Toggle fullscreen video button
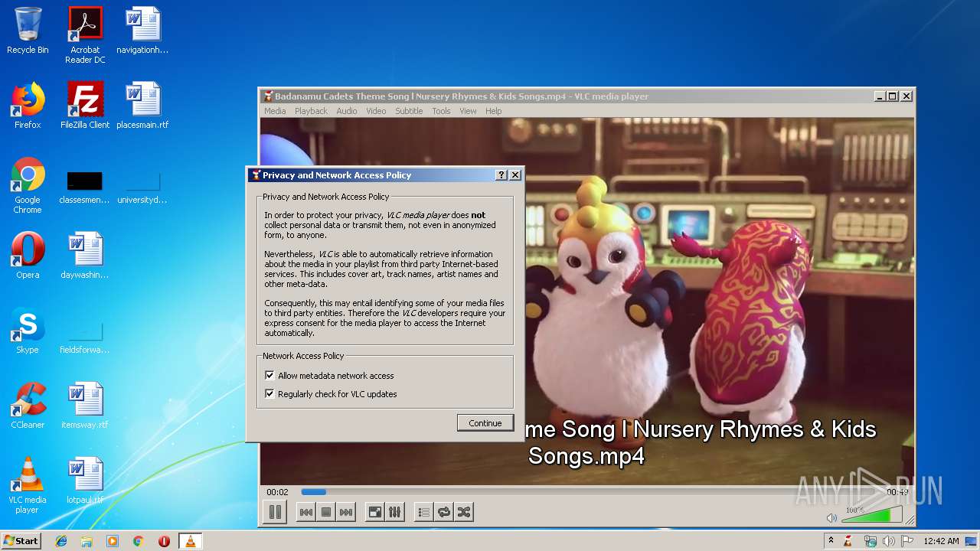 point(375,512)
